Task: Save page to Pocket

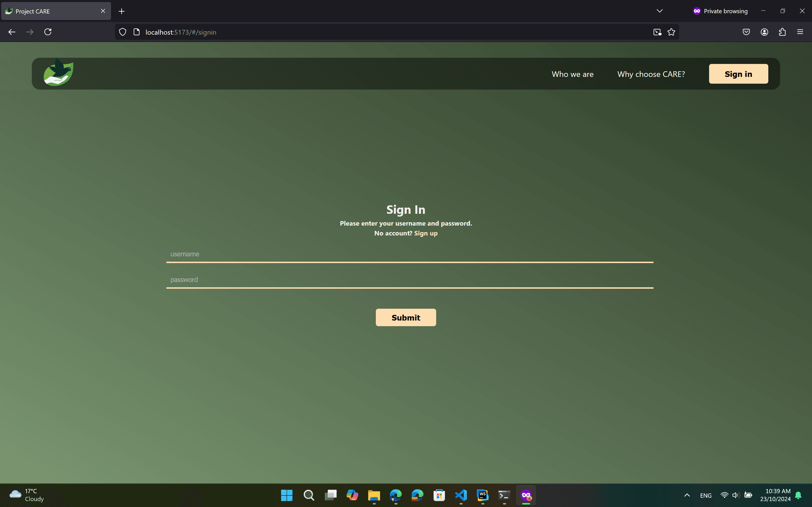Action: click(x=746, y=32)
